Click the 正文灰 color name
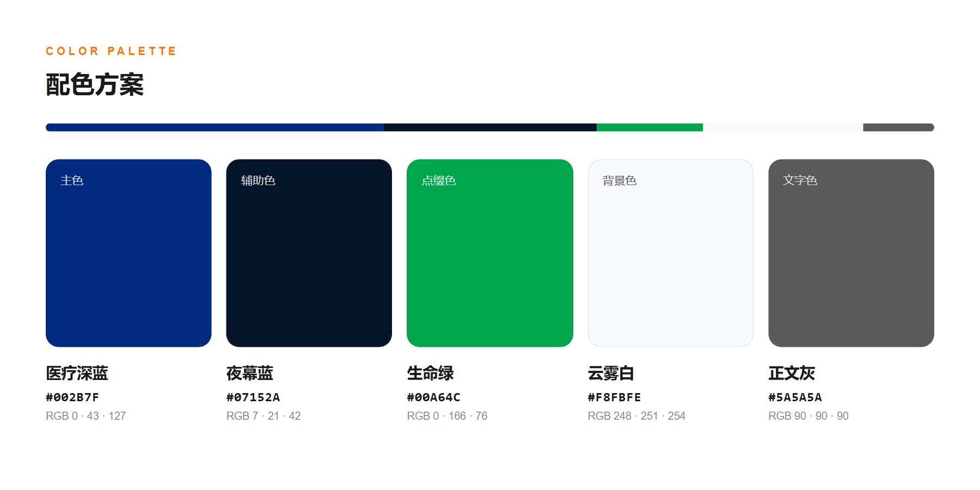The image size is (980, 490). pos(792,373)
